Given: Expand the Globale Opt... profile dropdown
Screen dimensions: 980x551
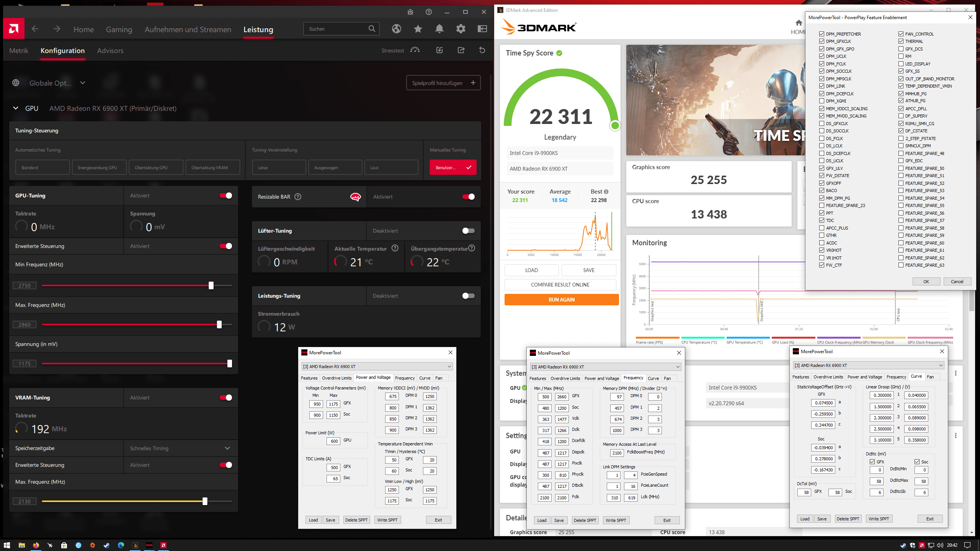Looking at the screenshot, I should [83, 83].
